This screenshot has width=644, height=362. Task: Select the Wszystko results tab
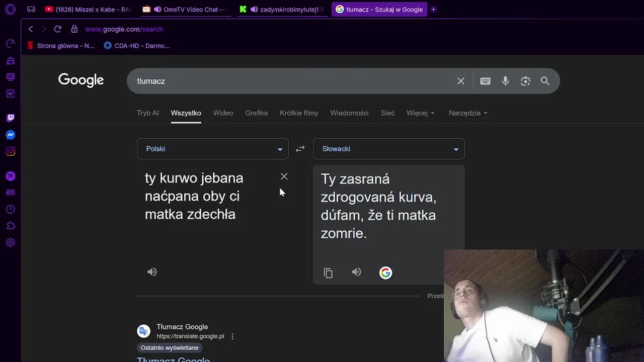pos(186,113)
